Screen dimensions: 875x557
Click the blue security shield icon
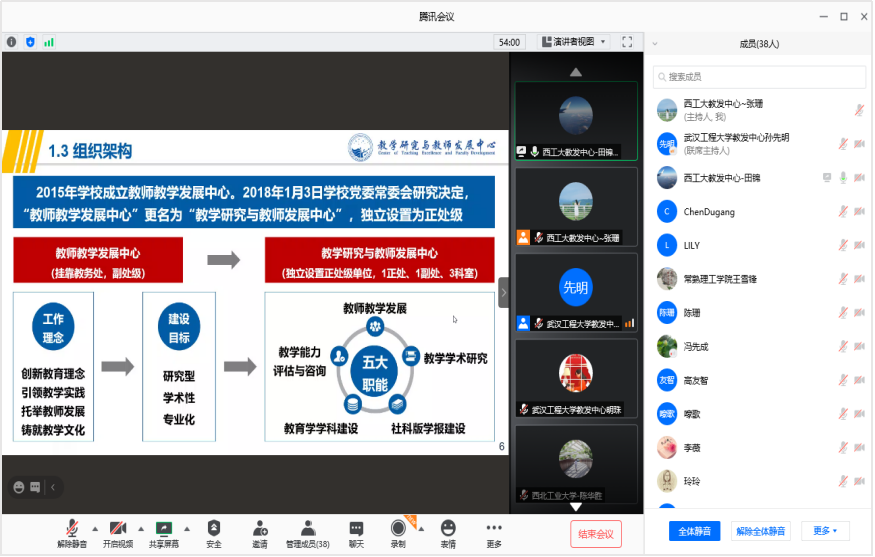click(31, 42)
